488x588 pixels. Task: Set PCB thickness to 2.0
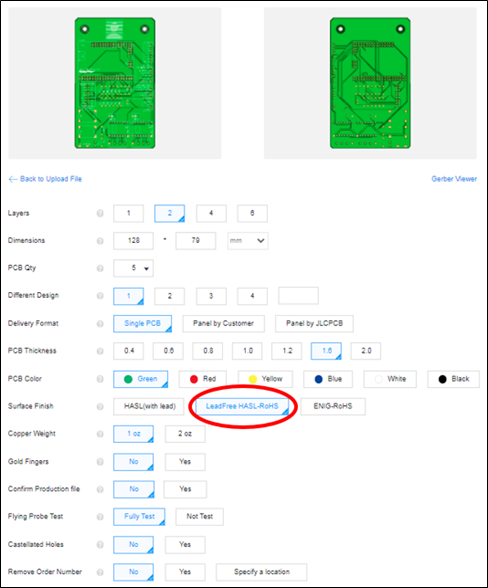pyautogui.click(x=366, y=351)
